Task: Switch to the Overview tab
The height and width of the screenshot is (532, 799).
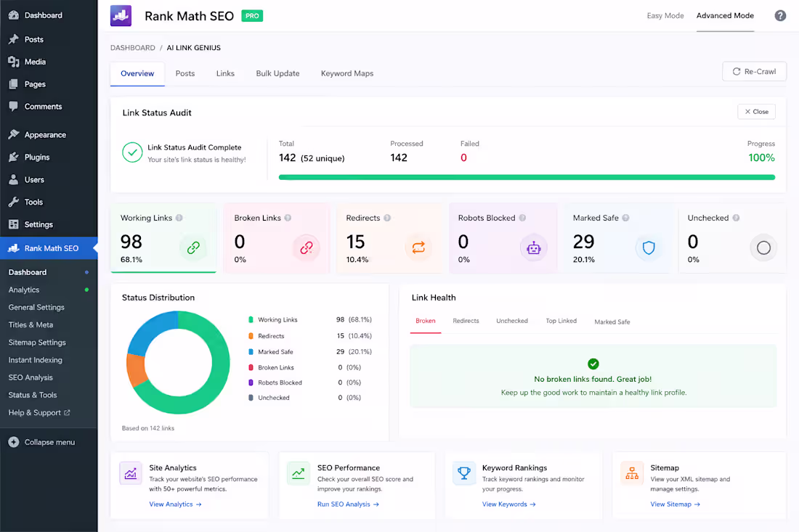Action: (137, 74)
